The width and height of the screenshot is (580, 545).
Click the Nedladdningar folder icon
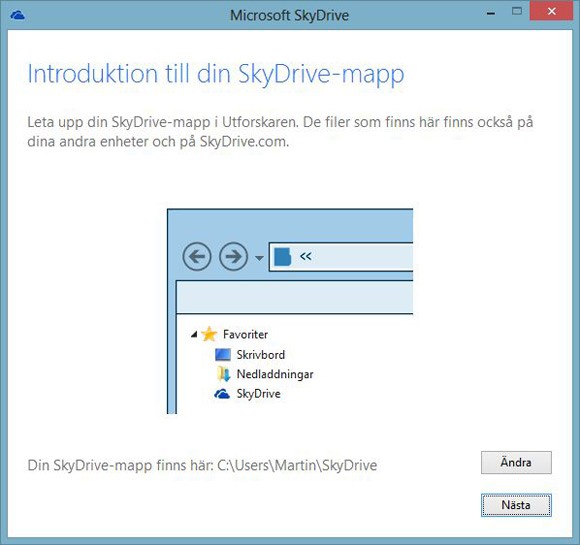pyautogui.click(x=224, y=374)
